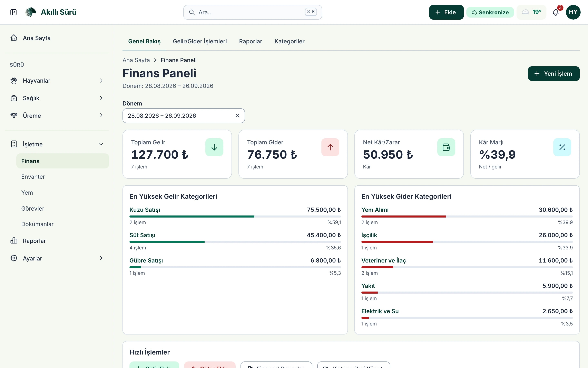
Task: Open the Dönem date range picker
Action: [x=184, y=116]
